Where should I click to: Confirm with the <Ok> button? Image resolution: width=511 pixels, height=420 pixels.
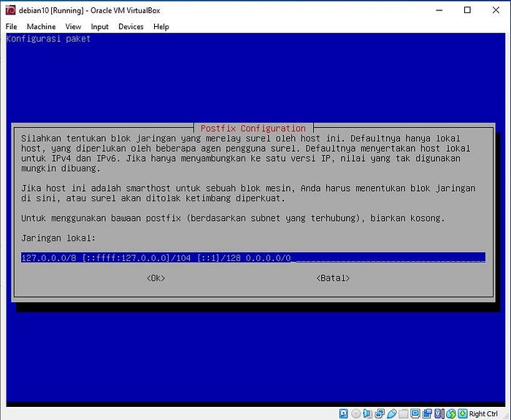pos(155,278)
